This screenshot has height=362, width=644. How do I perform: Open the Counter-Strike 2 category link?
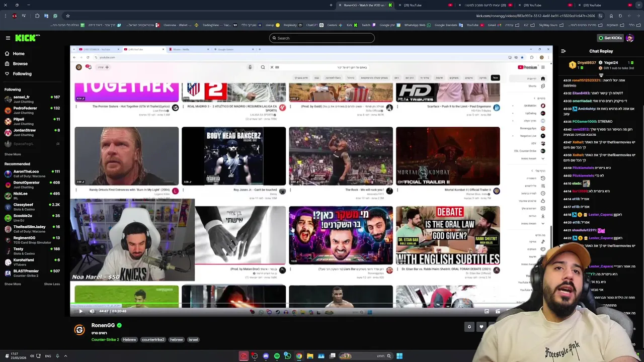point(105,340)
